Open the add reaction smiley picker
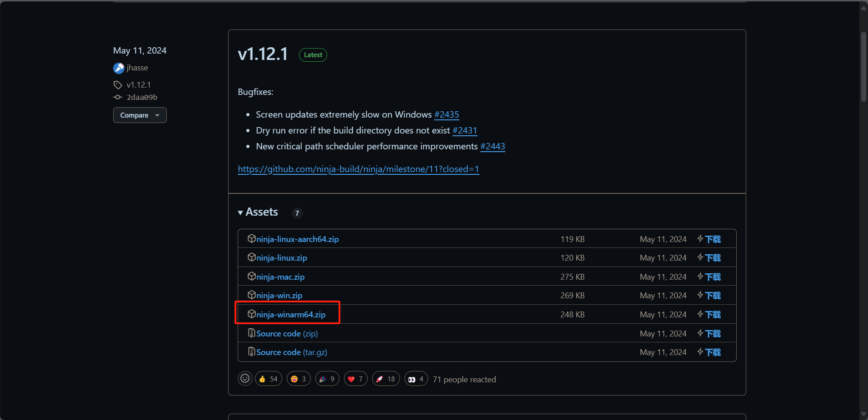Viewport: 868px width, 420px height. click(245, 378)
